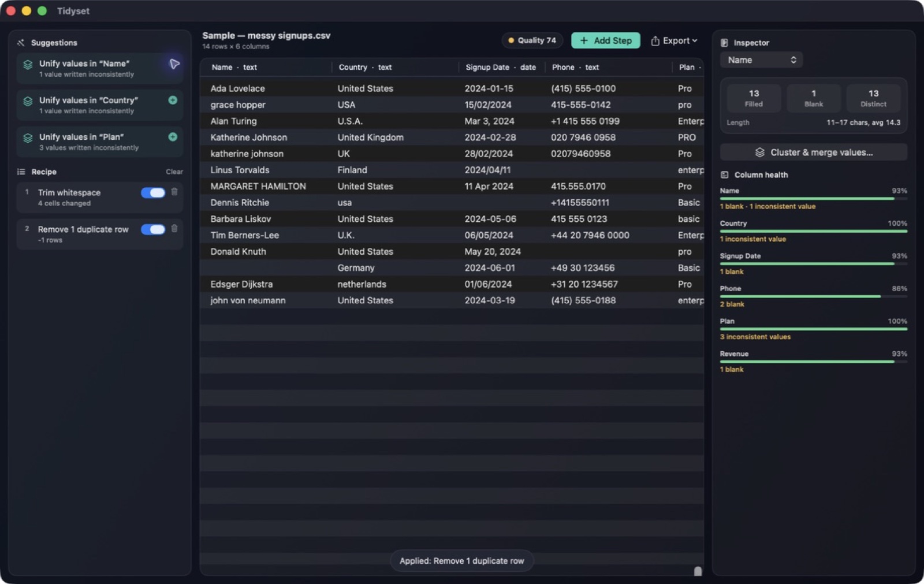
Task: Delete the Trim whitespace step trash icon
Action: pos(174,192)
